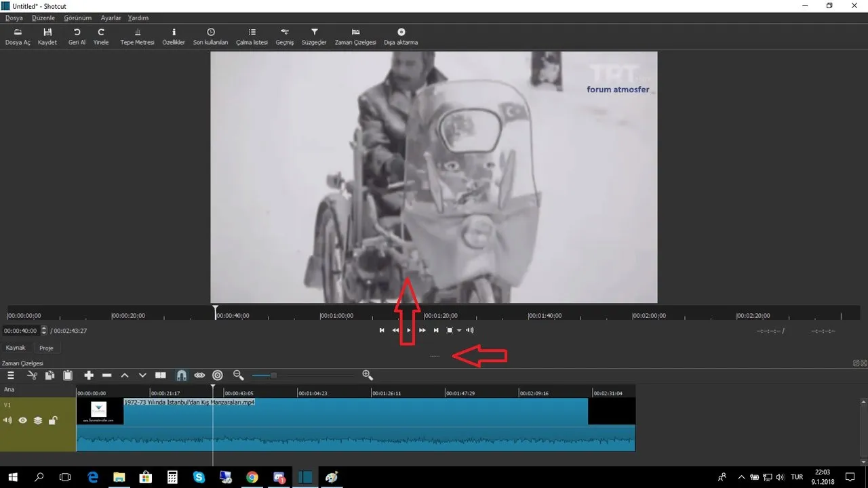Hide the V1 track video
The image size is (868, 488).
(22, 420)
